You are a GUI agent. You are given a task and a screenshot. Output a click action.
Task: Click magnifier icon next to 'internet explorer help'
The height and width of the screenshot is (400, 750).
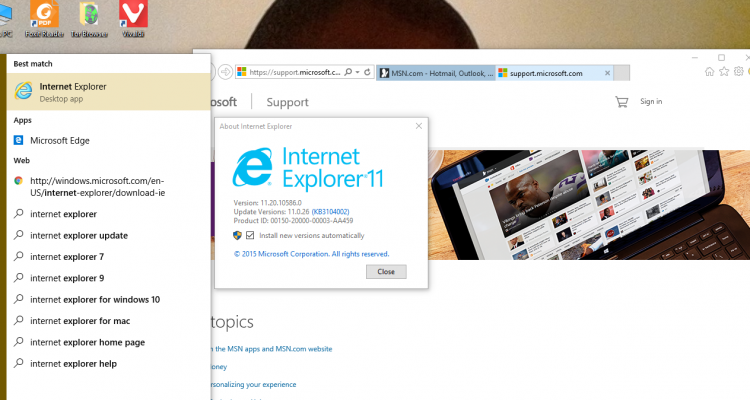pyautogui.click(x=18, y=363)
